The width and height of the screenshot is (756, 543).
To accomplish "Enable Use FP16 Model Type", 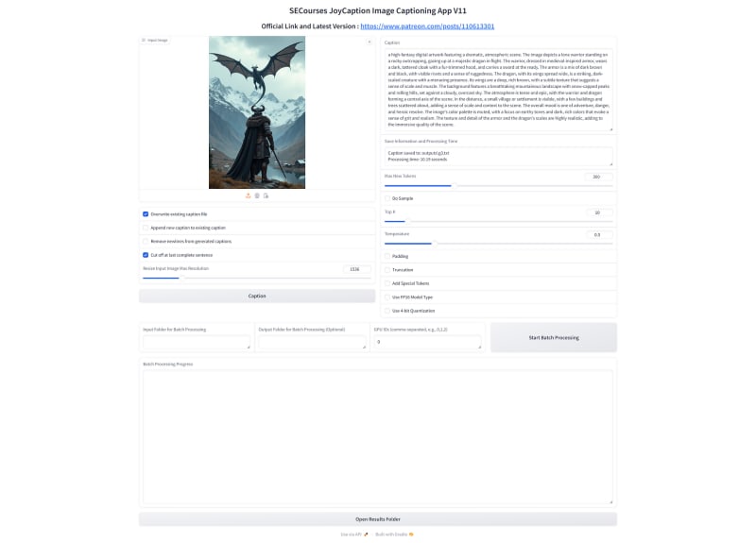I will (387, 297).
